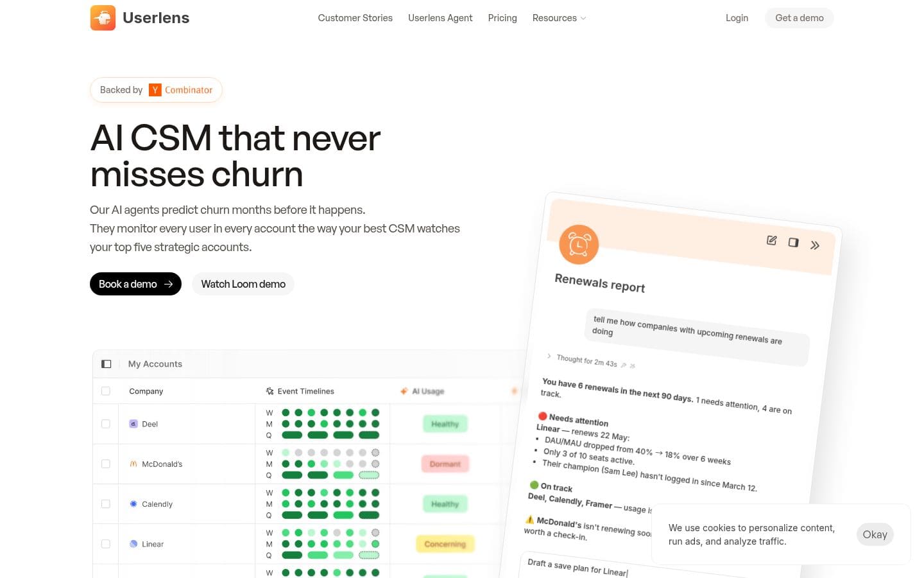924x578 pixels.
Task: Click the Userlens orange logo icon
Action: [x=103, y=18]
